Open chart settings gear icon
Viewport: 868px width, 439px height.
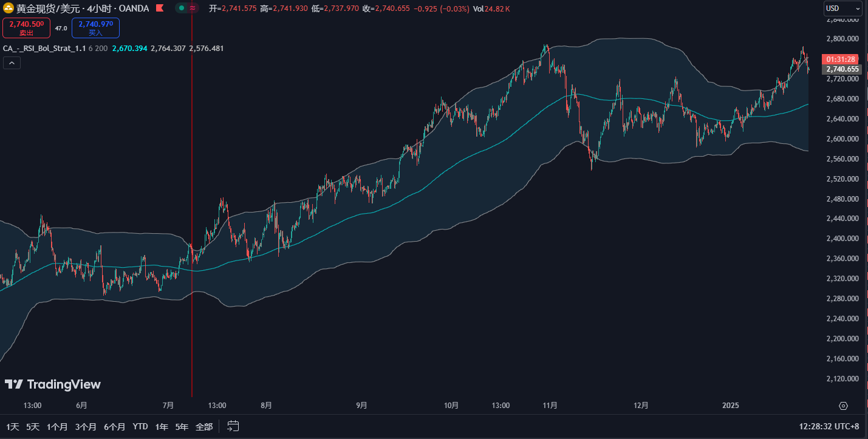[843, 406]
